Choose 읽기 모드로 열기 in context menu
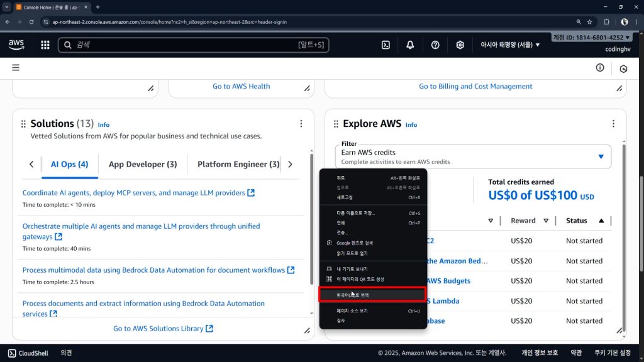This screenshot has width=644, height=362. pyautogui.click(x=373, y=253)
